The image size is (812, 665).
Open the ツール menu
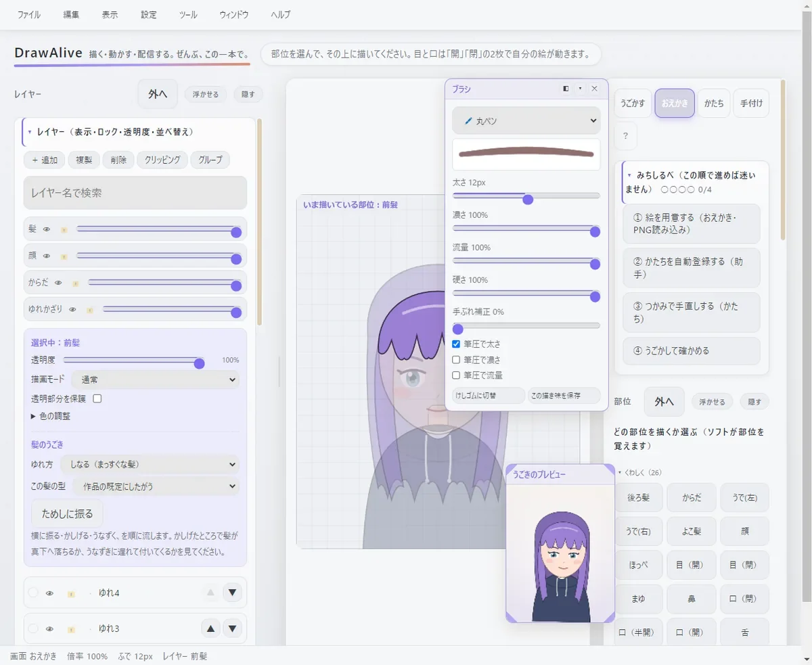[189, 14]
